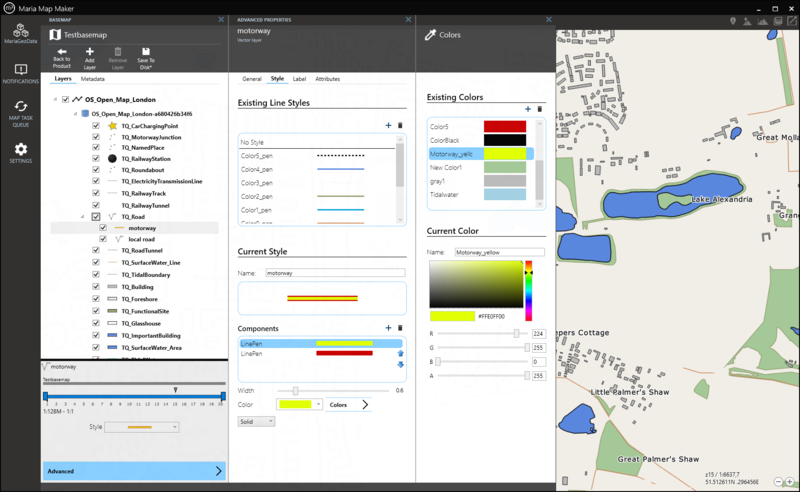The height and width of the screenshot is (492, 800).
Task: Switch to the Layers tab
Action: (x=63, y=79)
